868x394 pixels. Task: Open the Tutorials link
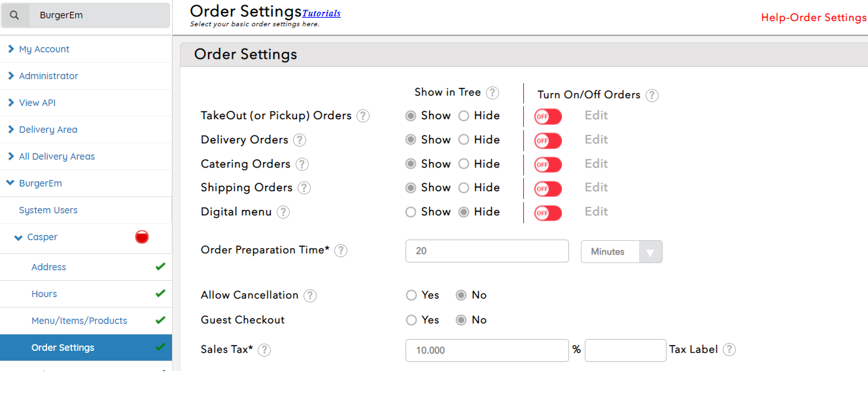click(x=321, y=13)
